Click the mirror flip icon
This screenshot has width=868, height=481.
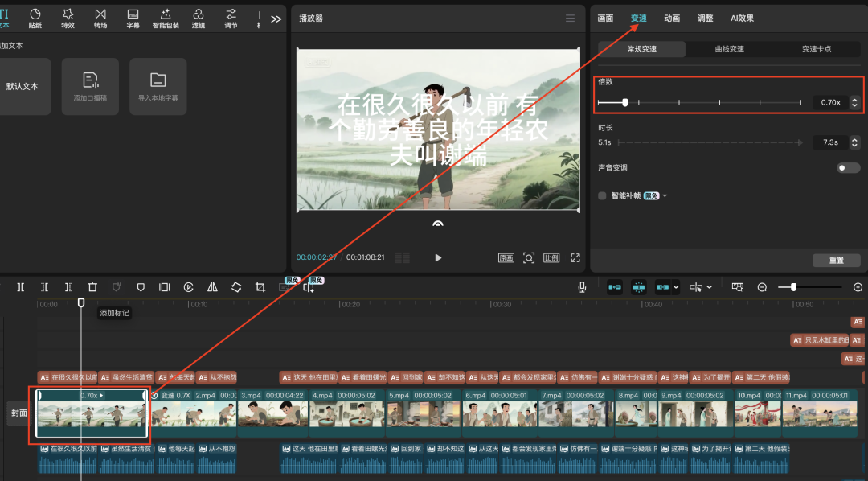(212, 287)
